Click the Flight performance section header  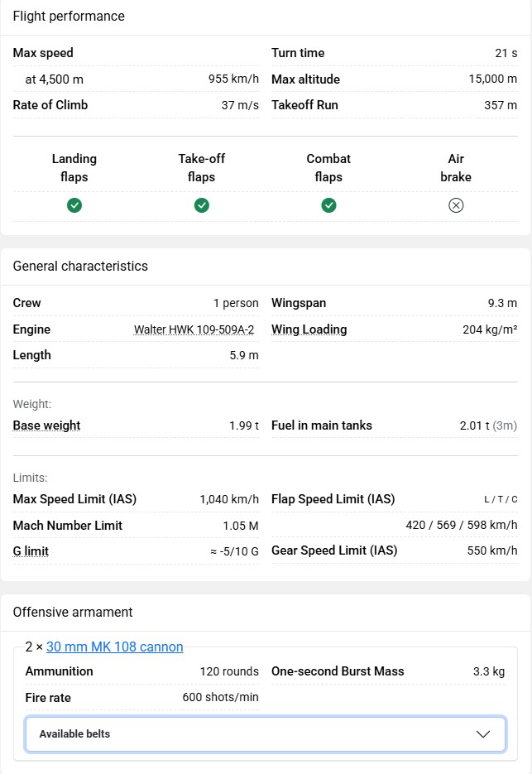click(69, 17)
